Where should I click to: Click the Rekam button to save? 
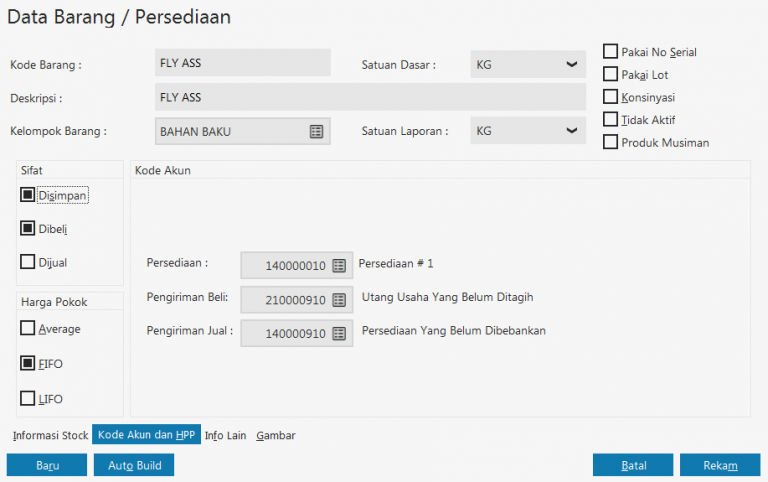(x=720, y=465)
